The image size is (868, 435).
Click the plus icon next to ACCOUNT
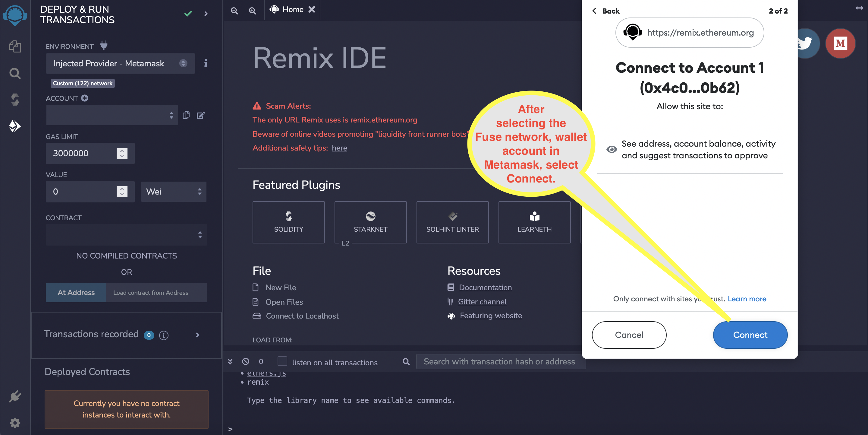pos(85,98)
